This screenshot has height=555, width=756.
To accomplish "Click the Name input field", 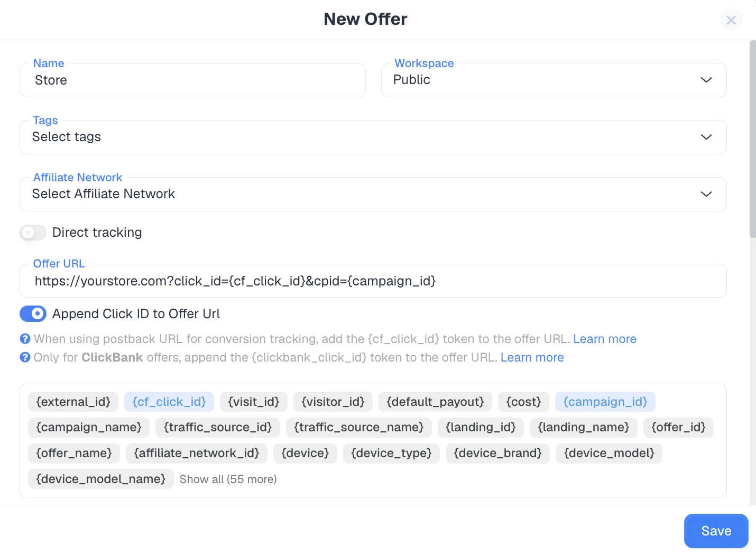I will (x=192, y=80).
